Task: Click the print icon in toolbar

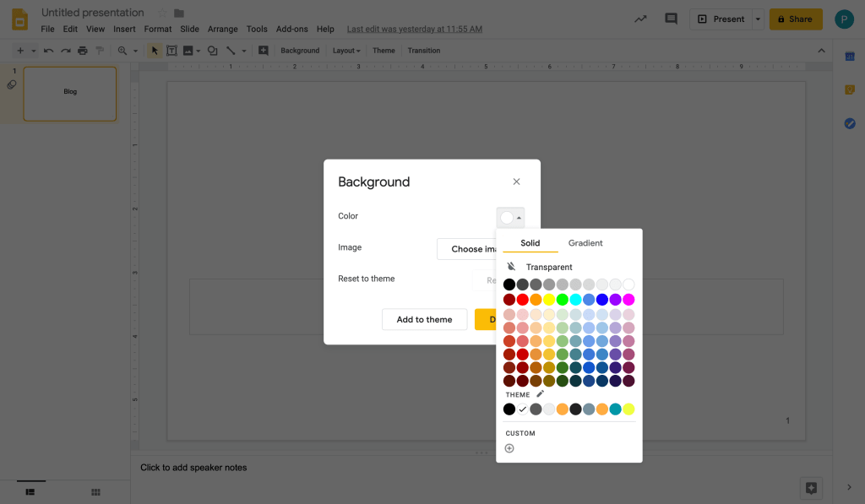Action: [x=82, y=51]
